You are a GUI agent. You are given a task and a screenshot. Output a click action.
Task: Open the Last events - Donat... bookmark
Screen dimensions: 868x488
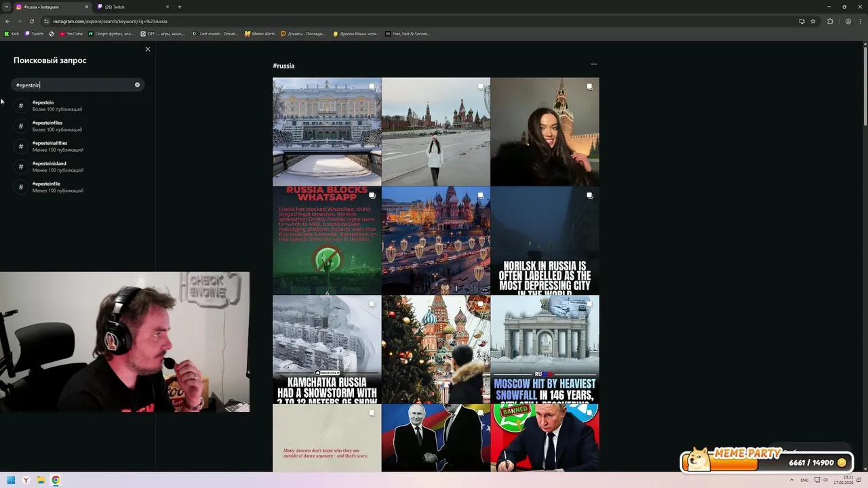216,33
